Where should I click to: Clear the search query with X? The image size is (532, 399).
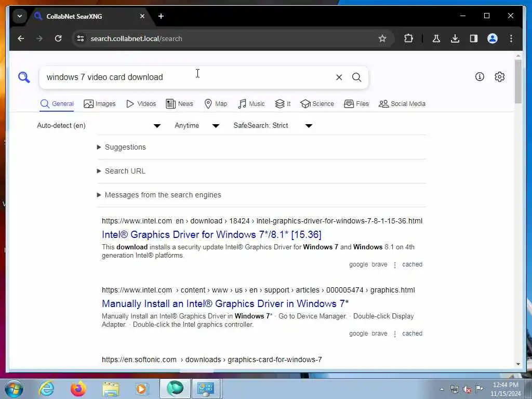tap(339, 77)
